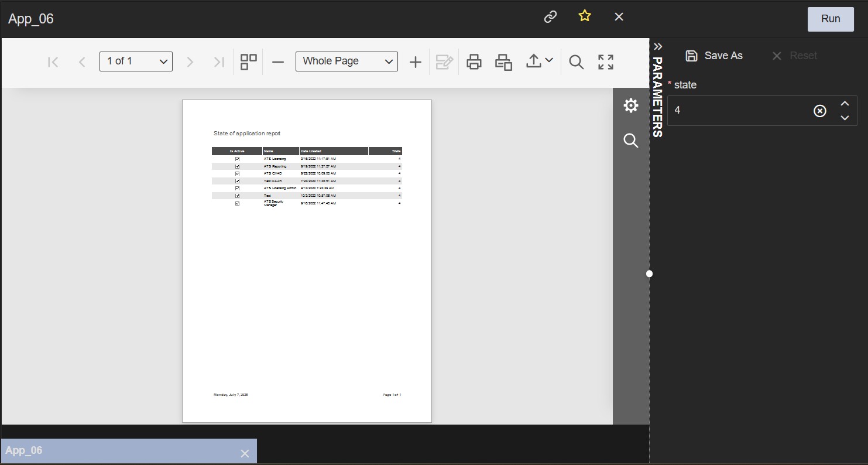Click the zoom out minus button

(278, 62)
